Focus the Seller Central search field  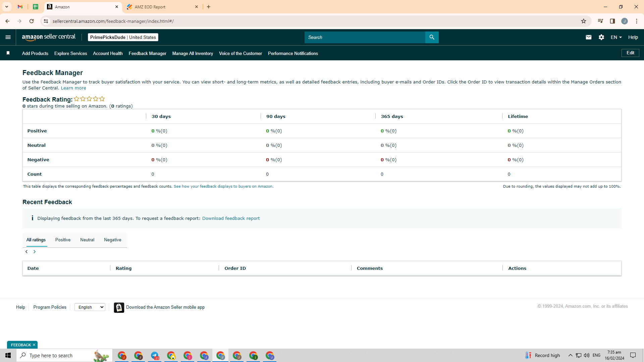(365, 37)
